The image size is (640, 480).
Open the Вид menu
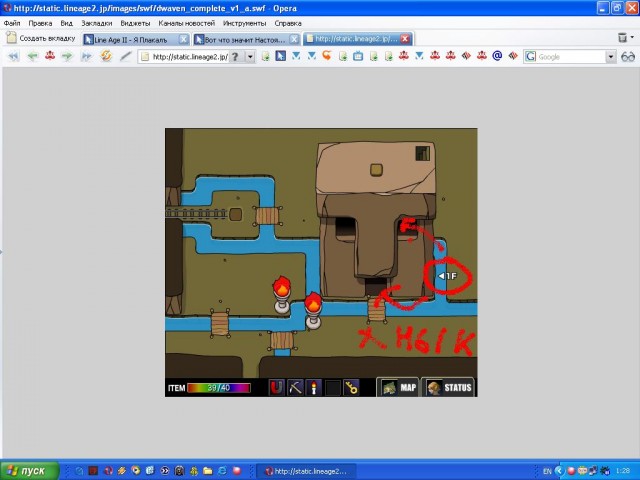click(66, 23)
